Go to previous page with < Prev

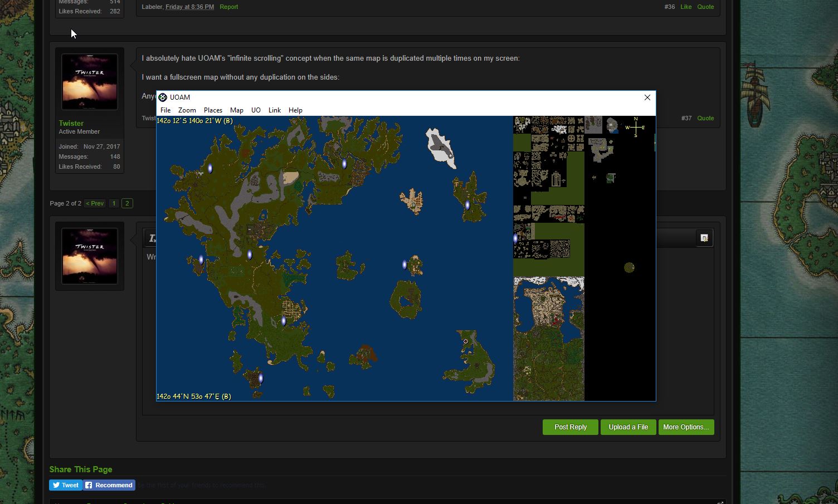click(95, 203)
